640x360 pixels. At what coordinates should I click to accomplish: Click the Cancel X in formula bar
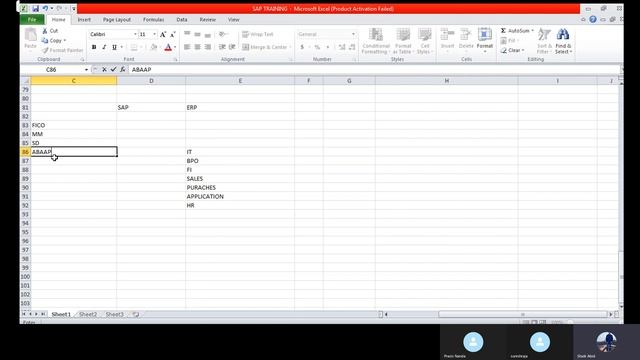tap(104, 70)
